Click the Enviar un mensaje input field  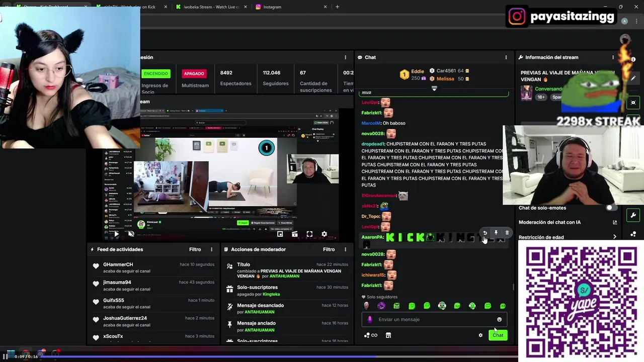pyautogui.click(x=434, y=319)
